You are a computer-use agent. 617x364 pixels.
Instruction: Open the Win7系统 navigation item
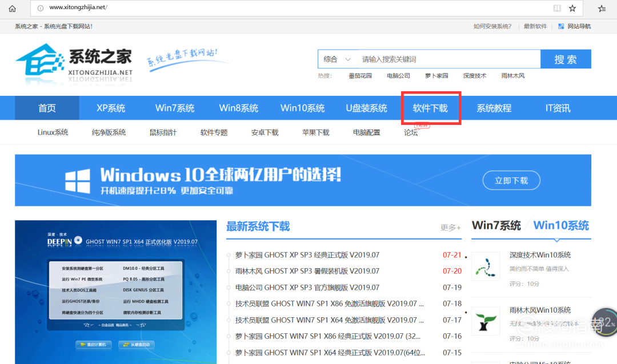pyautogui.click(x=175, y=108)
